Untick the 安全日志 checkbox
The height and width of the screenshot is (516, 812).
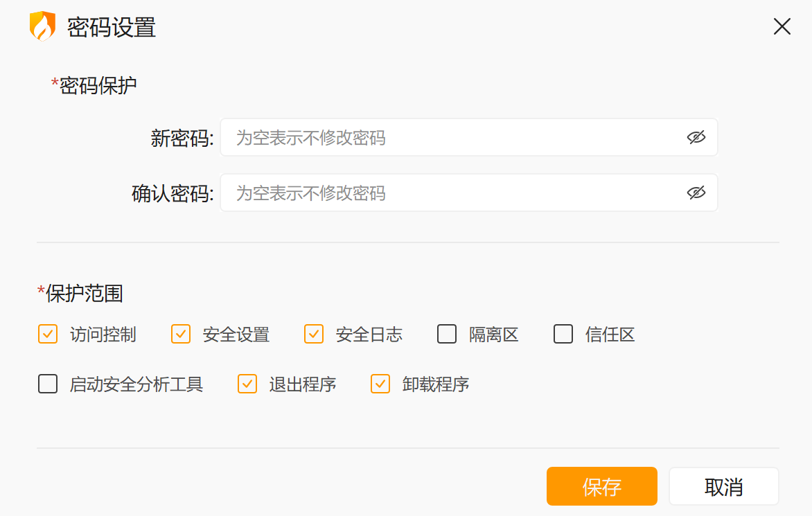click(x=314, y=335)
